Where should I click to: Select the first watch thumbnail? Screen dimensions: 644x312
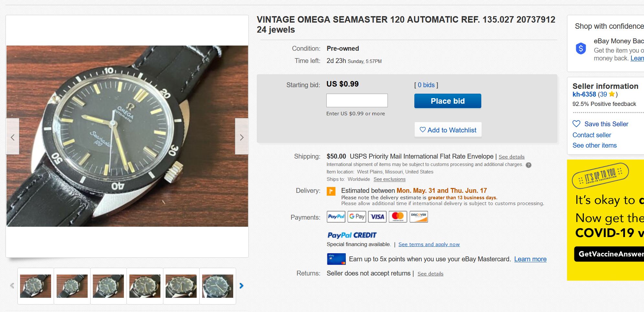pyautogui.click(x=36, y=286)
